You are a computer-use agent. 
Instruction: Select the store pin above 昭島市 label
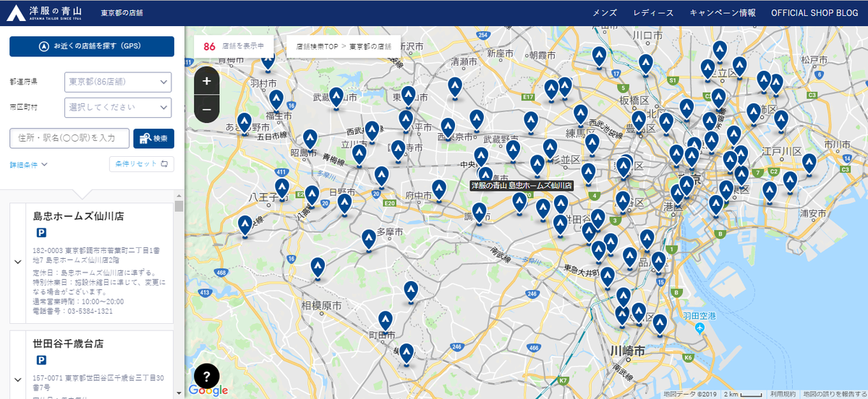[x=310, y=140]
